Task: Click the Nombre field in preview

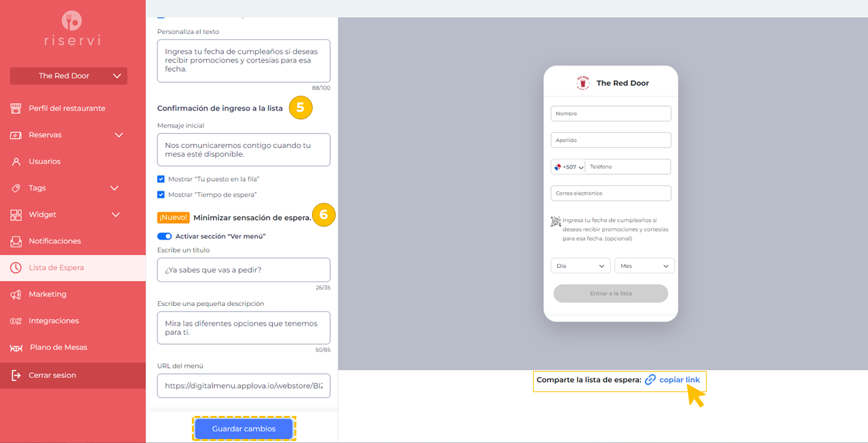Action: [611, 114]
